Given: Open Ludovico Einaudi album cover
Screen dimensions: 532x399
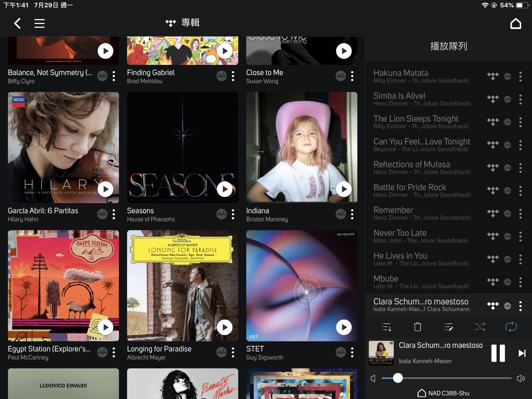Looking at the screenshot, I should click(63, 384).
